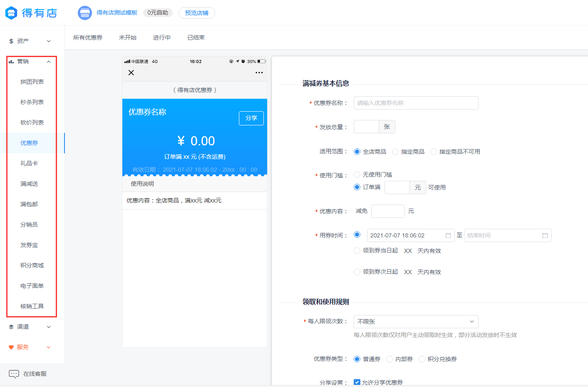Toggle 允许分享优惠券 checkbox
588x387 pixels.
click(357, 382)
